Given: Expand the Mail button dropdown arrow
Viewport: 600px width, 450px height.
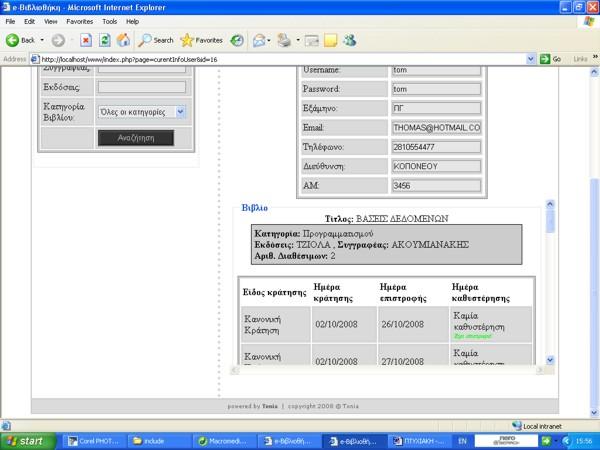Looking at the screenshot, I should pyautogui.click(x=269, y=40).
